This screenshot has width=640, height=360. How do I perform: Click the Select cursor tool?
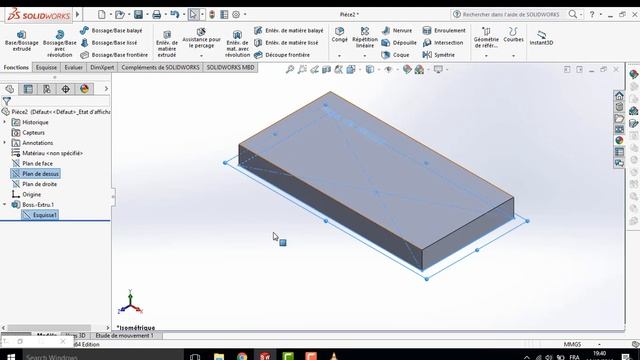(193, 15)
